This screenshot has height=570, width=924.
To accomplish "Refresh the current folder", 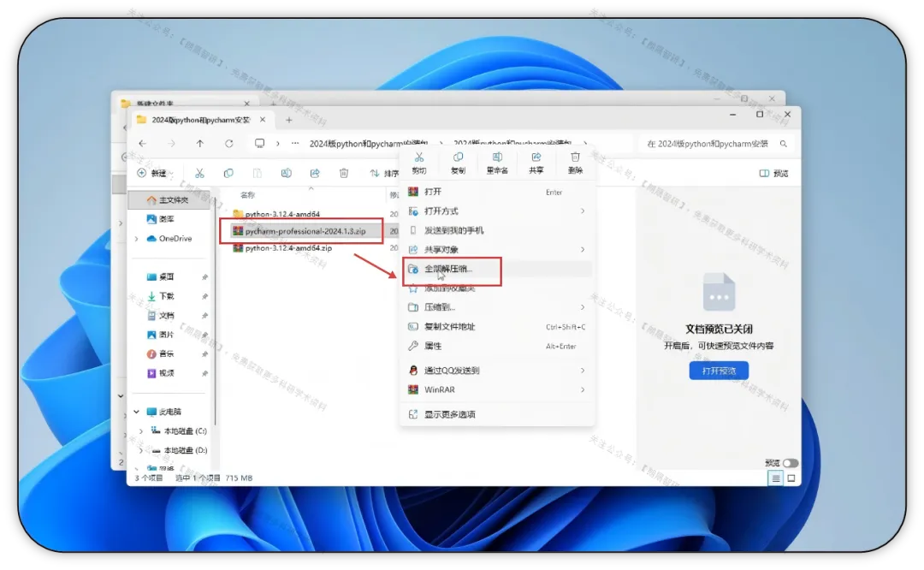I will coord(229,143).
